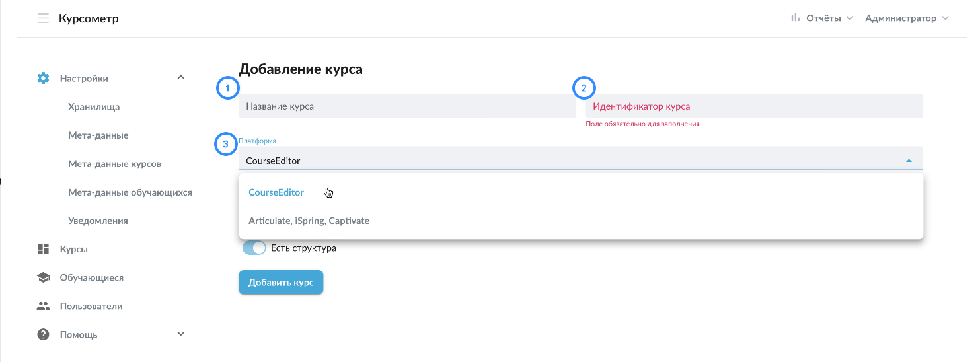The height and width of the screenshot is (362, 980).
Task: Open Уведомления in the sidebar
Action: [98, 221]
